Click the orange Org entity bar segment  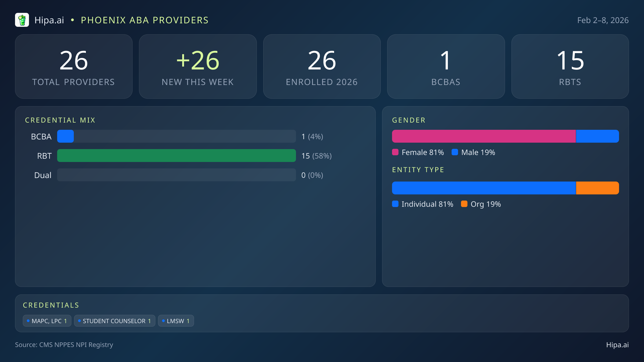597,188
